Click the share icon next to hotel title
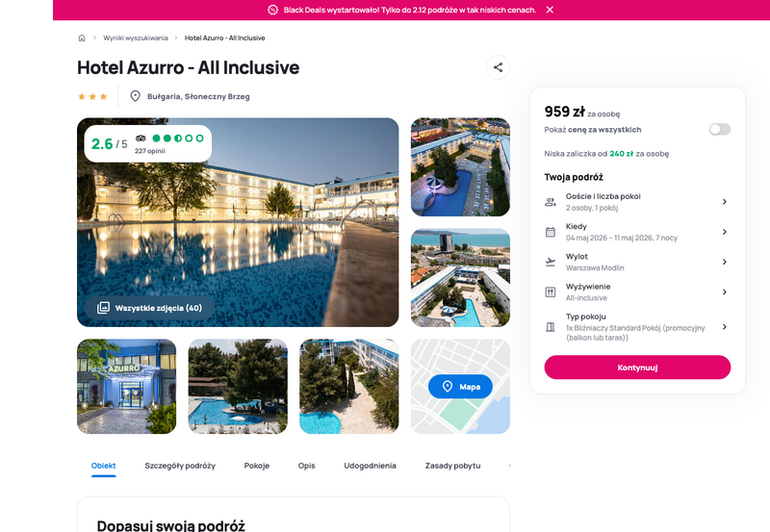This screenshot has height=532, width=770. tap(498, 67)
